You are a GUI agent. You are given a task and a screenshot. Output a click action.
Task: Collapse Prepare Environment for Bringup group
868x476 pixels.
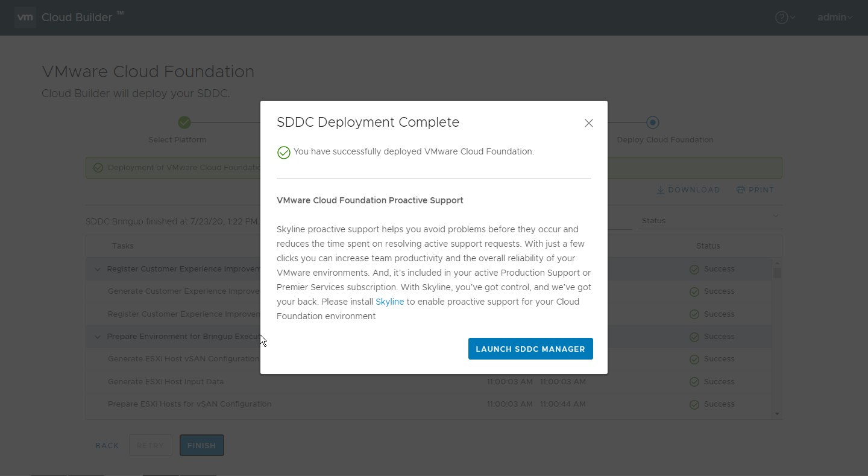98,337
